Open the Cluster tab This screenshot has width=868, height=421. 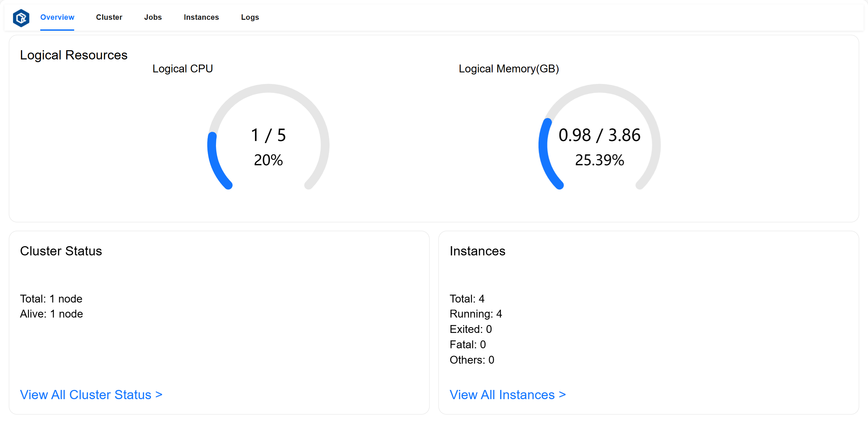coord(109,17)
